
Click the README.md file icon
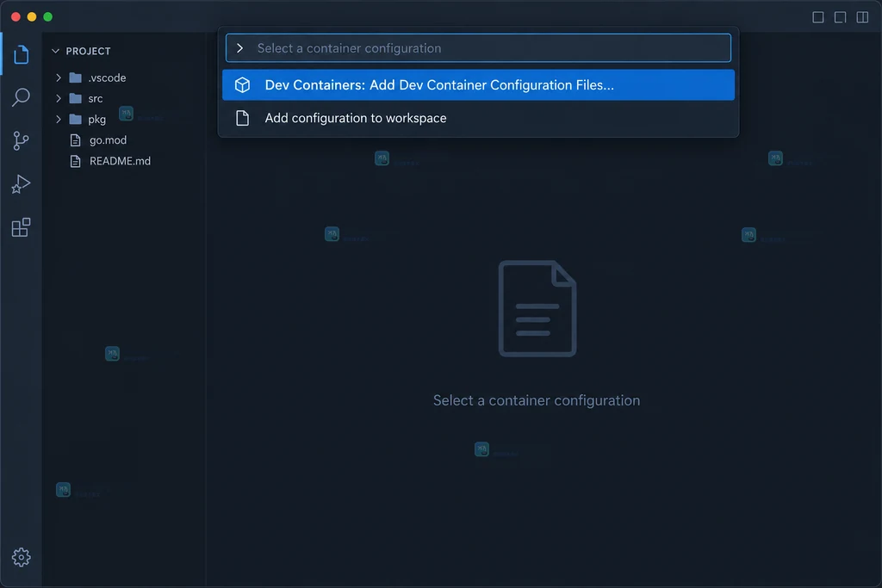[76, 161]
